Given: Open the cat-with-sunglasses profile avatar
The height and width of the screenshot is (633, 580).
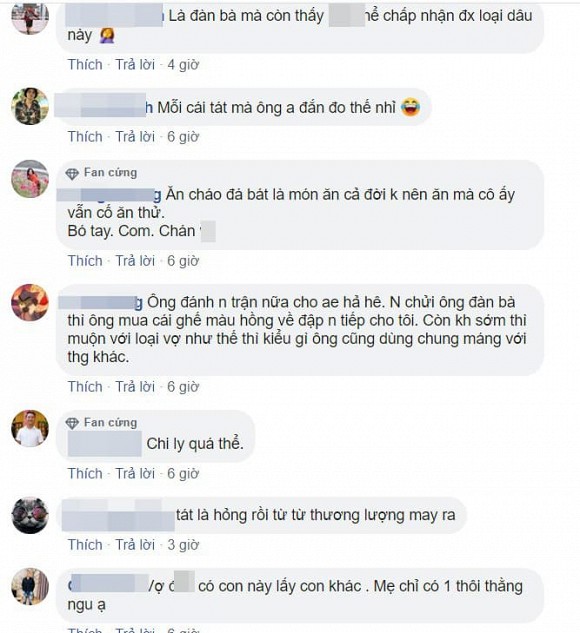Looking at the screenshot, I should click(x=30, y=515).
